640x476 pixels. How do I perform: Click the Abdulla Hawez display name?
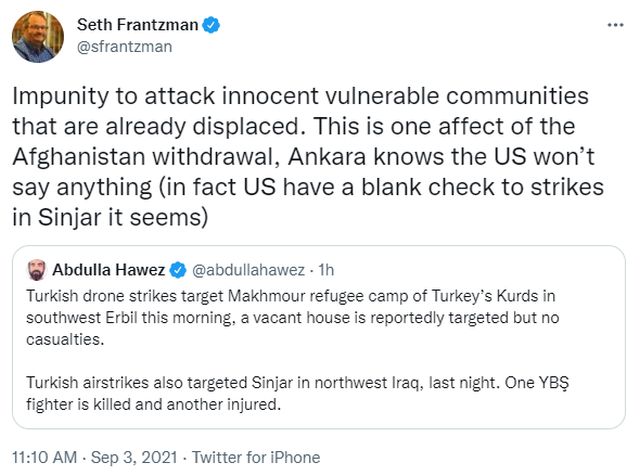(x=107, y=268)
